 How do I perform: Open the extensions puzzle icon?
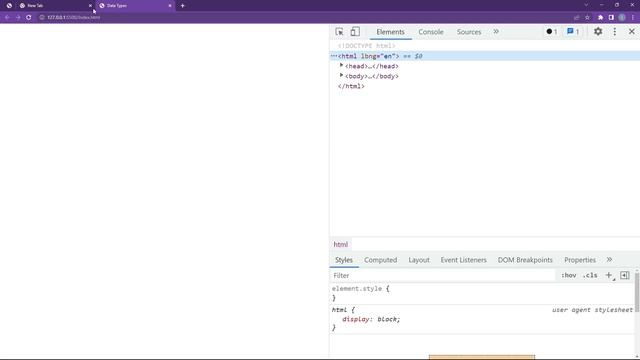600,17
